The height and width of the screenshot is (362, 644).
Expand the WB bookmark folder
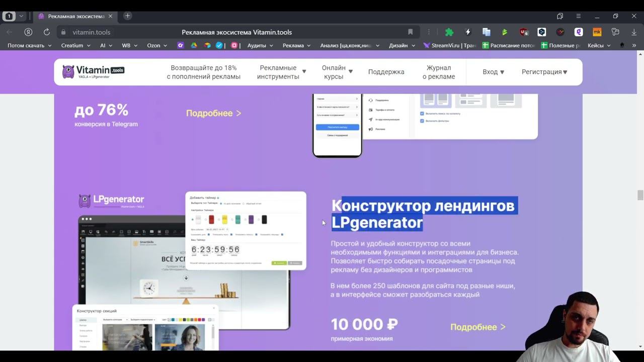point(130,45)
